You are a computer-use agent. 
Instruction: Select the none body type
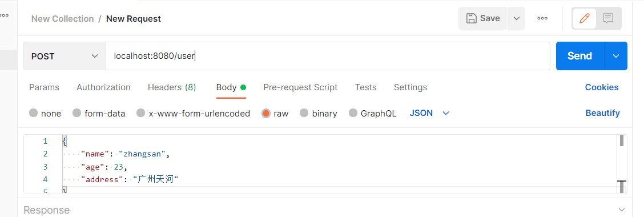[45, 114]
